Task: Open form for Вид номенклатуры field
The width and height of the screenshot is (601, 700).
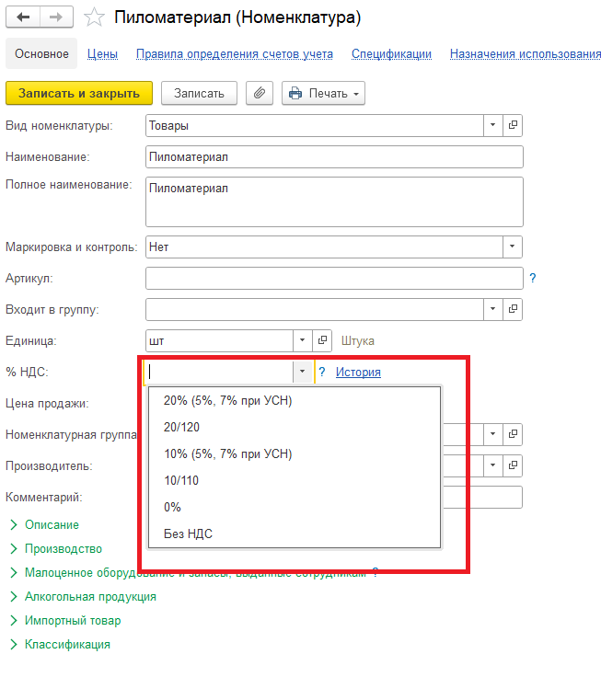Action: pos(514,125)
